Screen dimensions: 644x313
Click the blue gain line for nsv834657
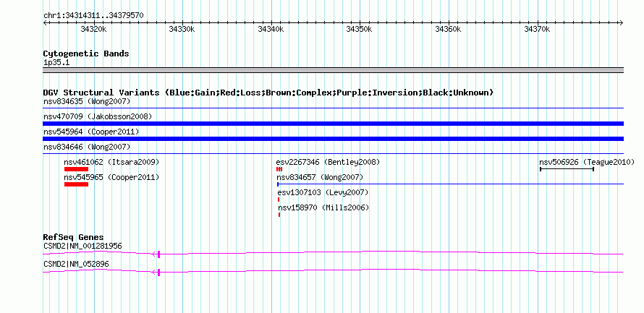[x=451, y=184]
